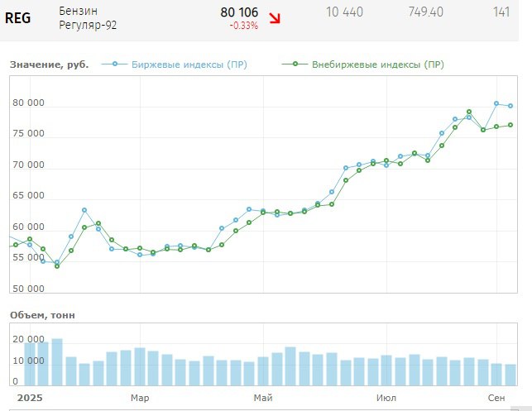Click the highest green data point near 79 000
The height and width of the screenshot is (411, 532).
tap(469, 112)
